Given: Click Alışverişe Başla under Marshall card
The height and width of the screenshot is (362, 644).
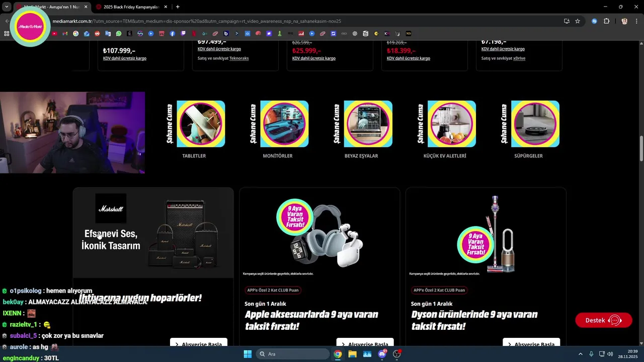Looking at the screenshot, I should [199, 343].
